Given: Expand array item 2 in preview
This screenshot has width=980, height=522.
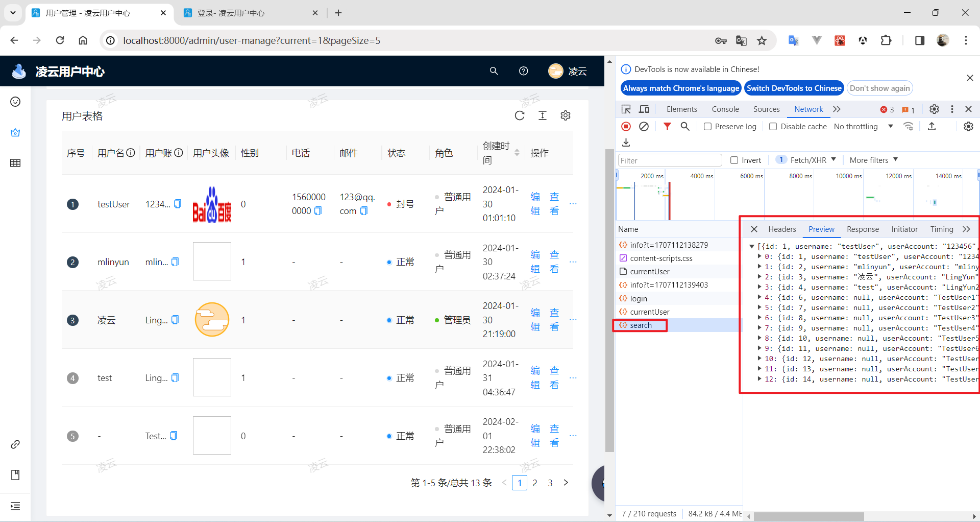Looking at the screenshot, I should click(760, 277).
